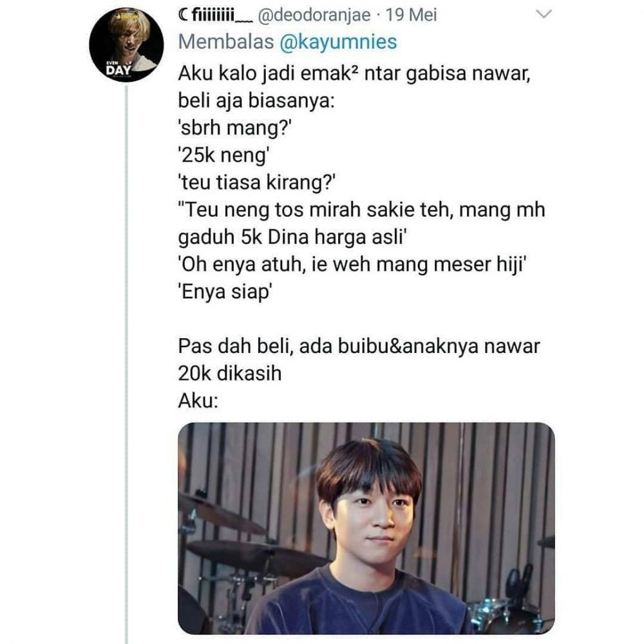Click the '20k dikasih' text line
The image size is (644, 644).
[230, 374]
